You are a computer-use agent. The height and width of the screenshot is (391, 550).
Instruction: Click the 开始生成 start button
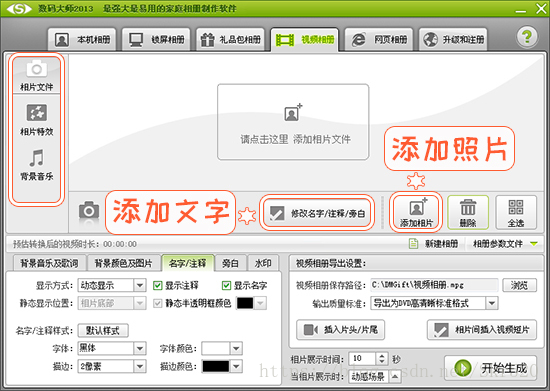[x=490, y=368]
